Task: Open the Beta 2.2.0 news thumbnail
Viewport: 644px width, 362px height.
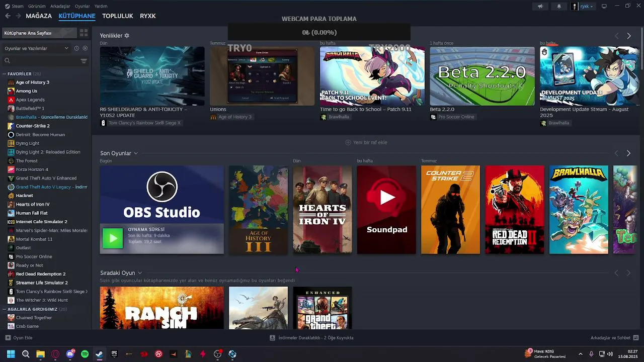Action: coord(482,76)
